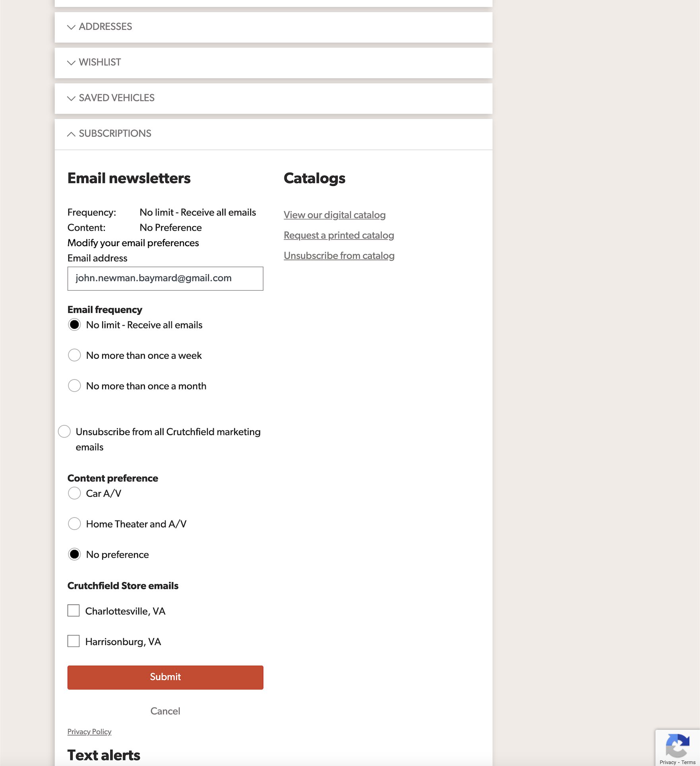Pick Home Theater and A/V option

pos(74,524)
